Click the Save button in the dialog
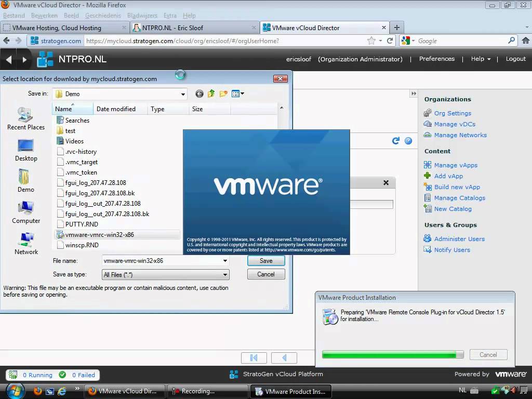 tap(266, 261)
